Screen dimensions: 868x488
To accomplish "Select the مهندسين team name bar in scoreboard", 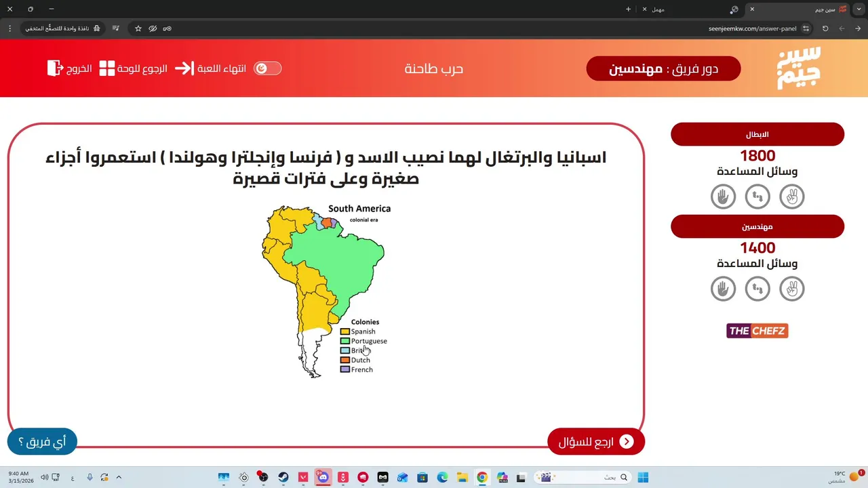I will point(757,226).
